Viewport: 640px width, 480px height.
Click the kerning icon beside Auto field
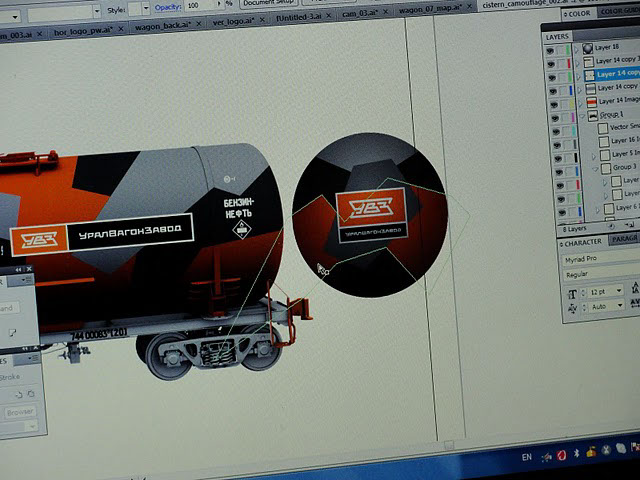[572, 308]
